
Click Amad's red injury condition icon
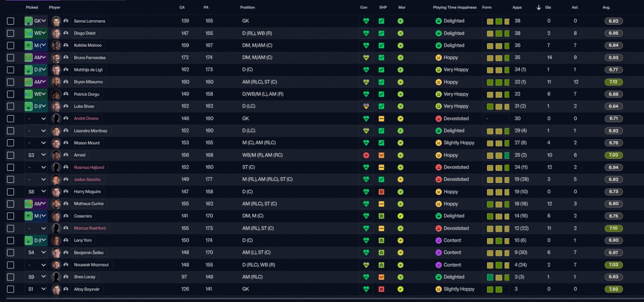[366, 155]
